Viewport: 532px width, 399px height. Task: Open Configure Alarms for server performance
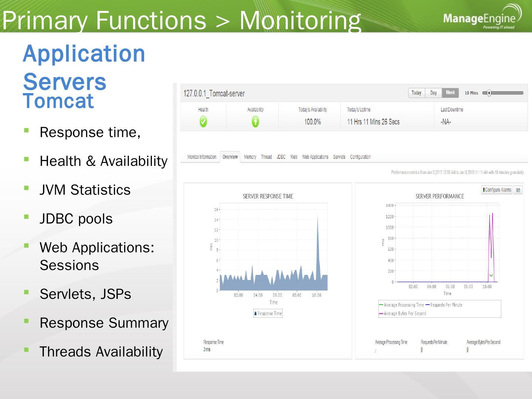pyautogui.click(x=497, y=190)
